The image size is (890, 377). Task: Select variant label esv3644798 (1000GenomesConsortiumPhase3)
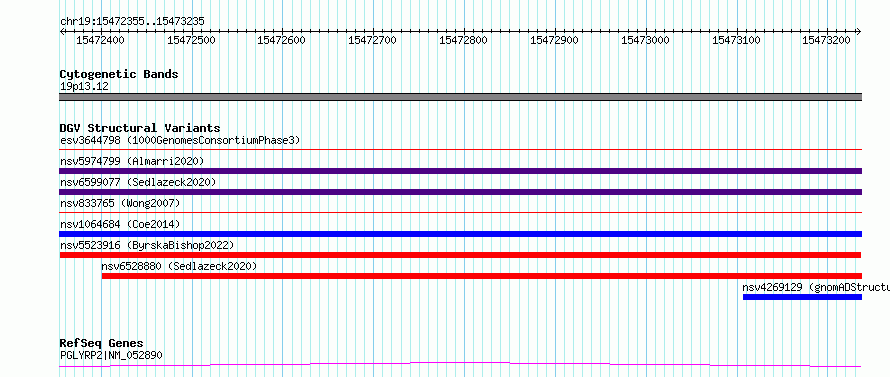(x=180, y=140)
